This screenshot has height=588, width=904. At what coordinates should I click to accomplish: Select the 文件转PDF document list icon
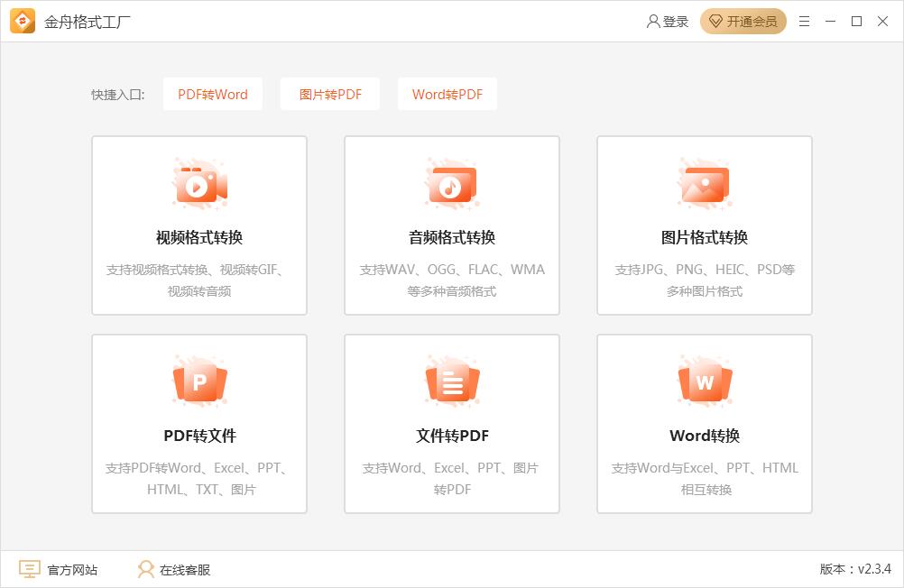pos(451,381)
